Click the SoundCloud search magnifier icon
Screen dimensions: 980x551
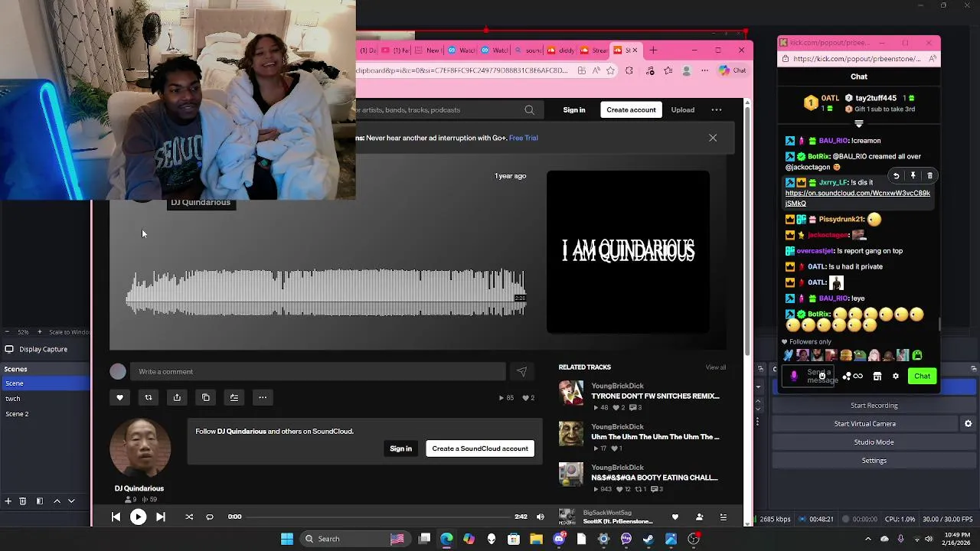(529, 109)
